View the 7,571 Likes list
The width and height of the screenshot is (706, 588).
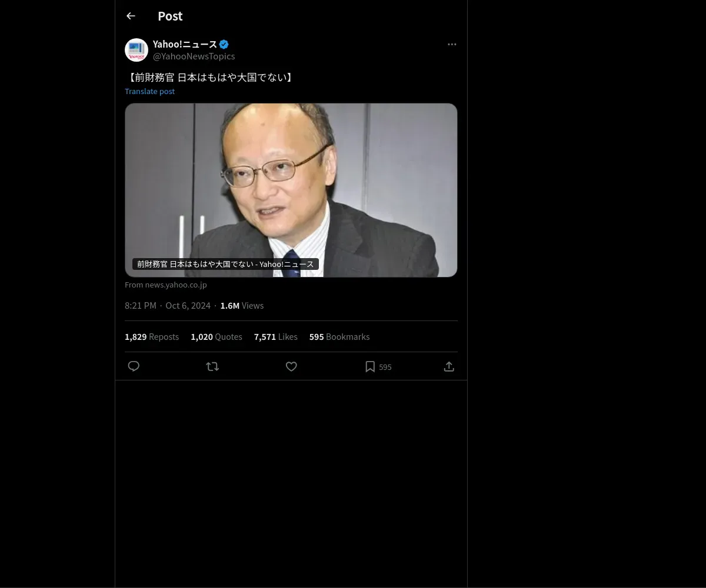tap(276, 337)
